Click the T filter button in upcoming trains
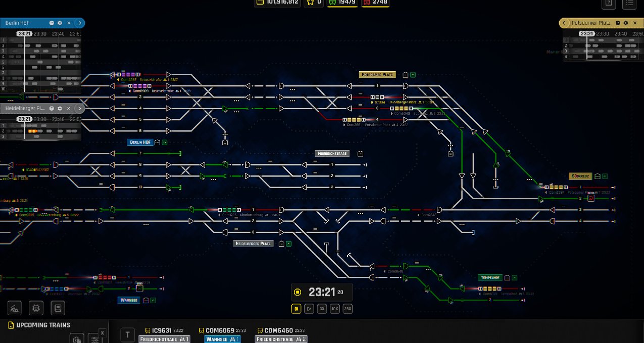This screenshot has height=343, width=644. pos(128,334)
